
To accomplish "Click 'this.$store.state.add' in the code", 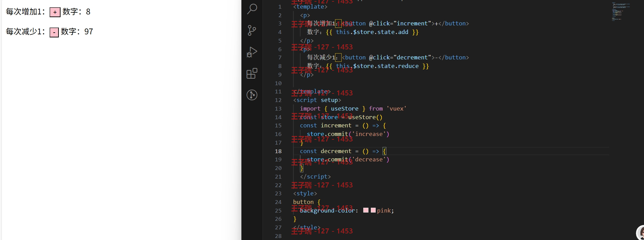I will pos(372,32).
